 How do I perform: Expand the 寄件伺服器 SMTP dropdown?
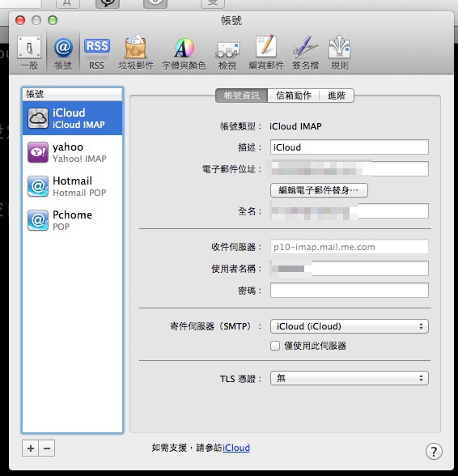click(350, 326)
